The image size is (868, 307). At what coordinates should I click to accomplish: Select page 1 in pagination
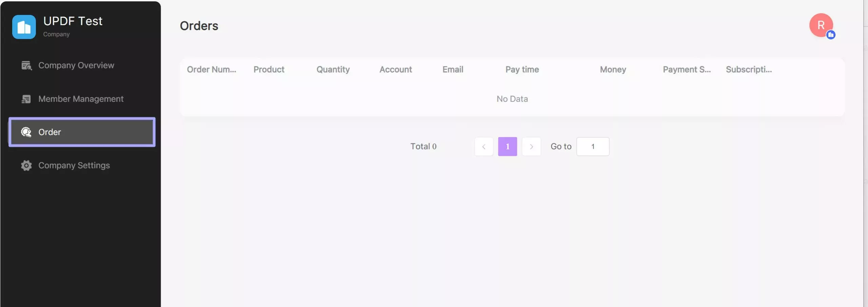(508, 146)
